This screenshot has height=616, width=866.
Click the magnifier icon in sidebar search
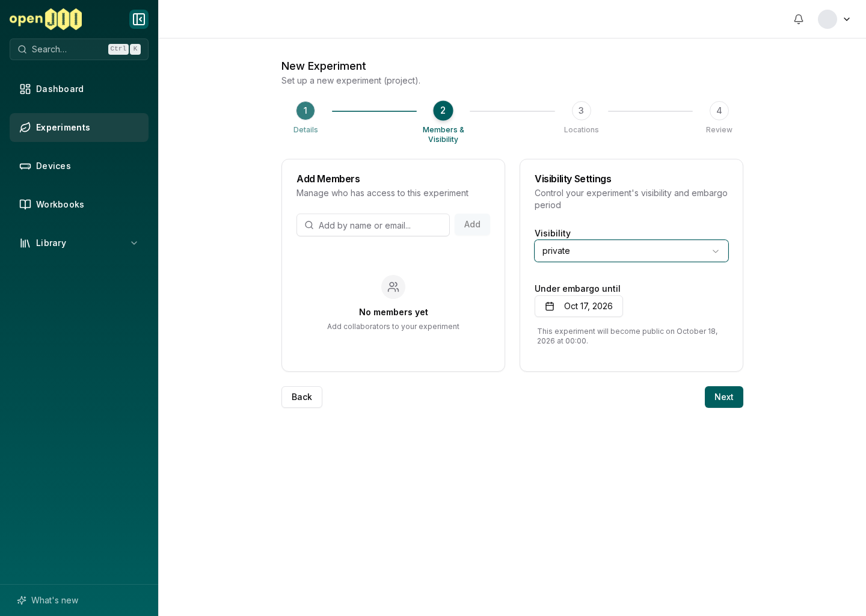[22, 49]
